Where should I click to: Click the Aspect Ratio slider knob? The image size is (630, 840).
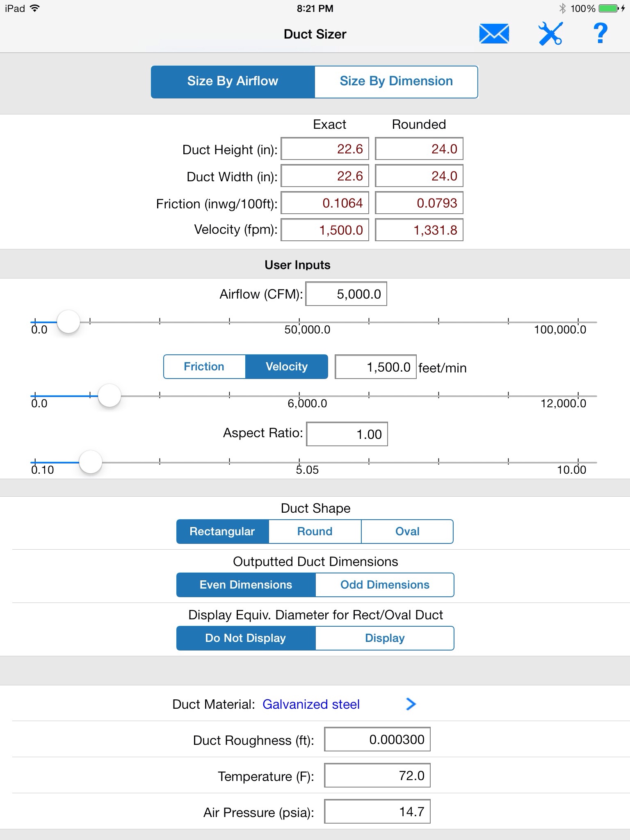(x=90, y=462)
